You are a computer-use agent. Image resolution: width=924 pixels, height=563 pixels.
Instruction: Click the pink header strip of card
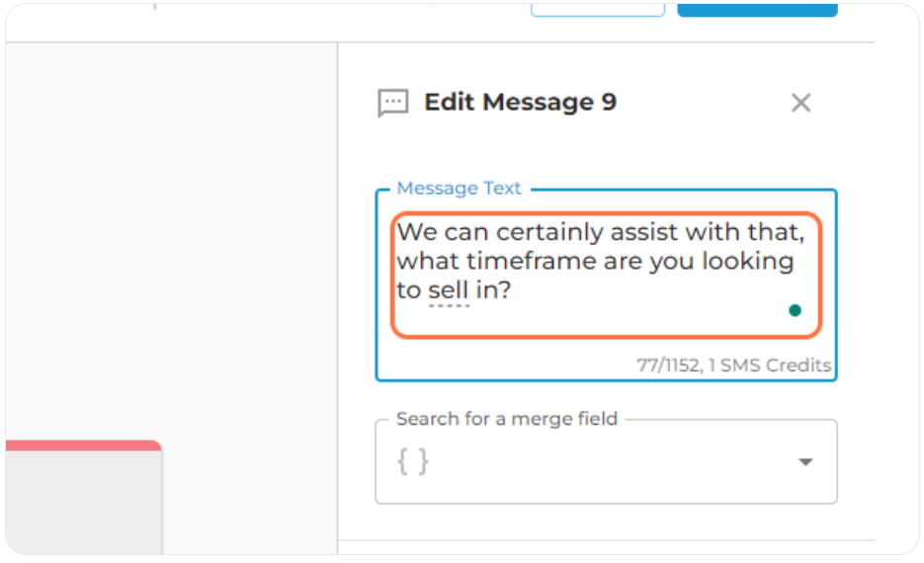pos(83,445)
